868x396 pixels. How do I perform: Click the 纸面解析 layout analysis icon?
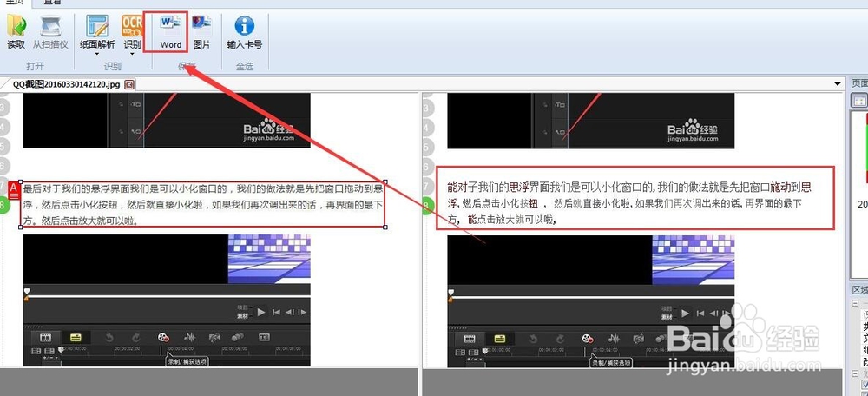point(97,26)
